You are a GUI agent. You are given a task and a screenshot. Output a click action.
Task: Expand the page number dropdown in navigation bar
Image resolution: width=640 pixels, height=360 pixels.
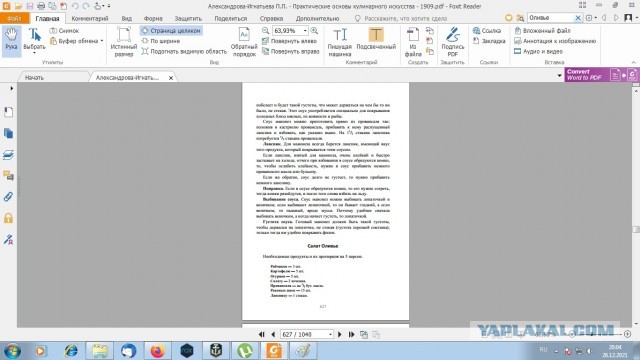click(x=330, y=335)
